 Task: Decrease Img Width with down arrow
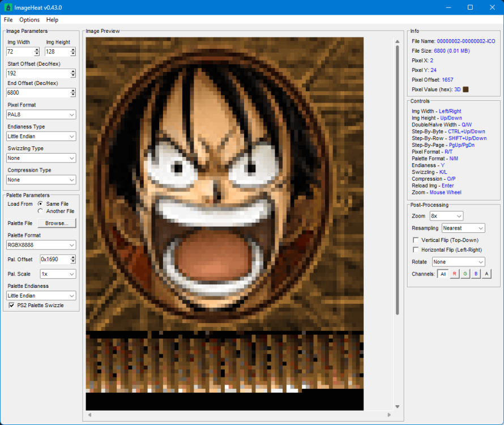[37, 53]
